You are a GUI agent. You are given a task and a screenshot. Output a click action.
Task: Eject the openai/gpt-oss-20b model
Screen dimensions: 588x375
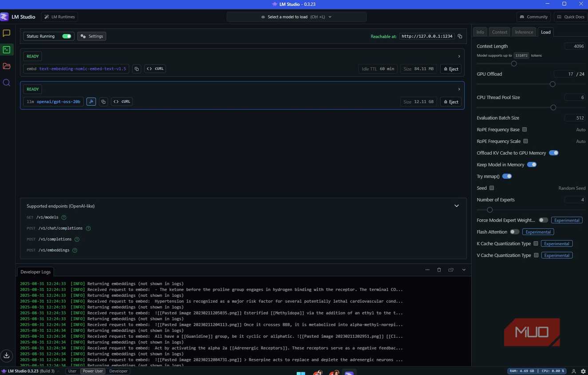click(x=451, y=102)
